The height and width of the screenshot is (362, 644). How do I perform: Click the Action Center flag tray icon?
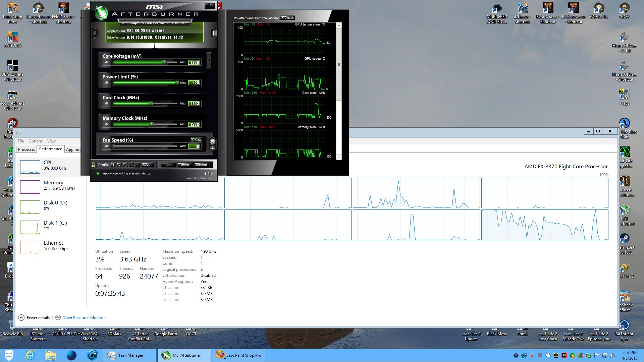(x=596, y=355)
